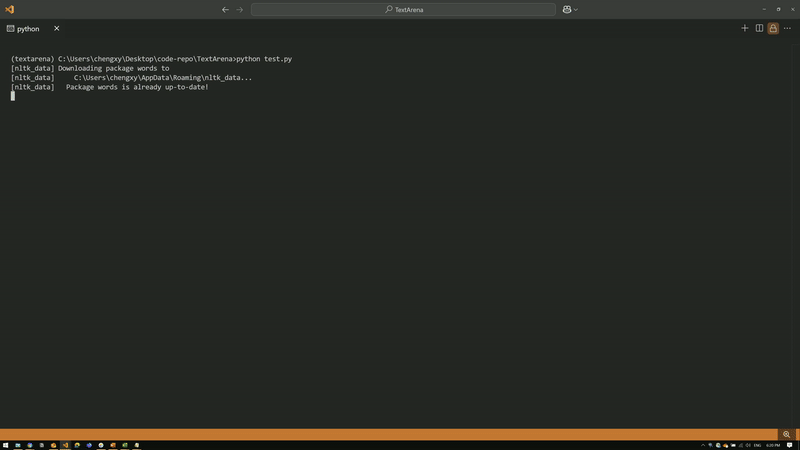Viewport: 800px width, 450px height.
Task: Open the Windows Start menu
Action: pos(6,445)
